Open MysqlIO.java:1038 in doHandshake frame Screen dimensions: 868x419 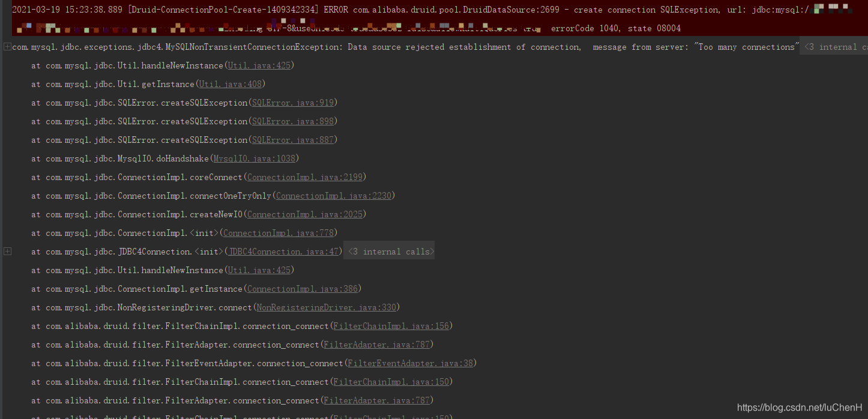[x=254, y=158]
